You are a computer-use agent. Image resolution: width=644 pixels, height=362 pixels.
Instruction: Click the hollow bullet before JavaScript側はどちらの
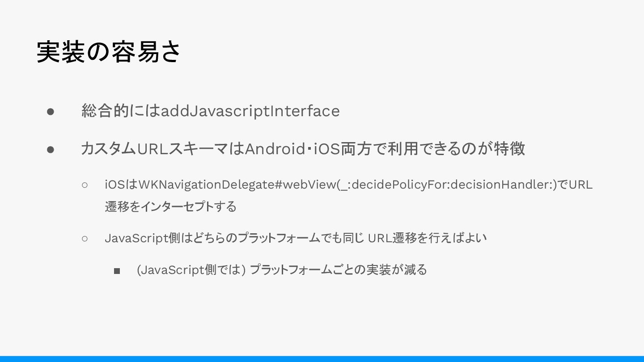pyautogui.click(x=85, y=238)
